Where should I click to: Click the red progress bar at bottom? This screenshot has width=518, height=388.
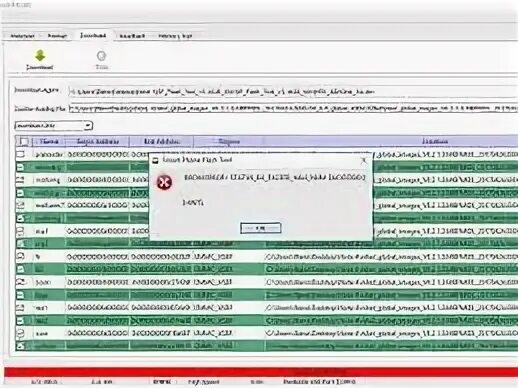[261, 371]
